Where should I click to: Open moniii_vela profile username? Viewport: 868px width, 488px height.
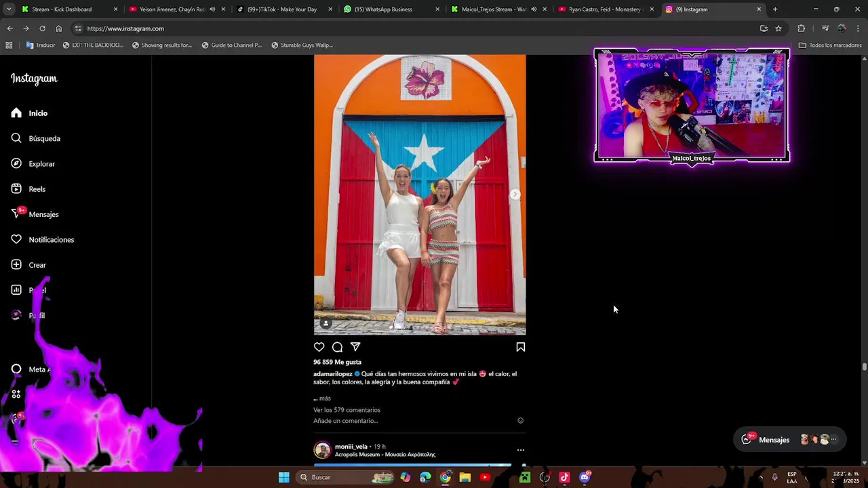pyautogui.click(x=351, y=447)
